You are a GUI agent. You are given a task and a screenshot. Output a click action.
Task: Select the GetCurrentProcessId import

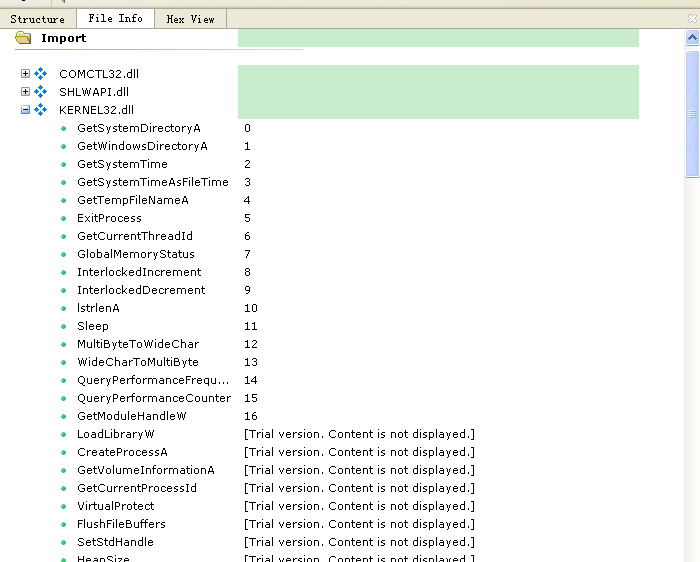click(x=137, y=488)
